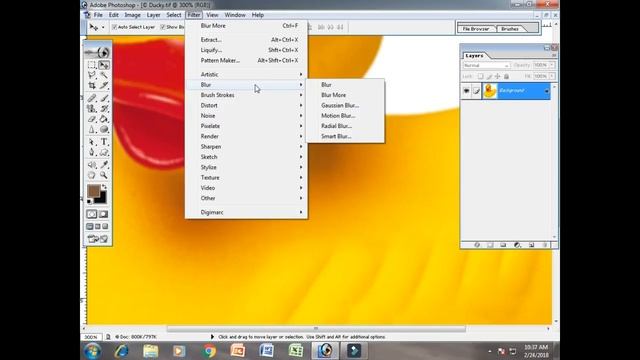
Task: Select the Clone Stamp tool
Action: [91, 109]
